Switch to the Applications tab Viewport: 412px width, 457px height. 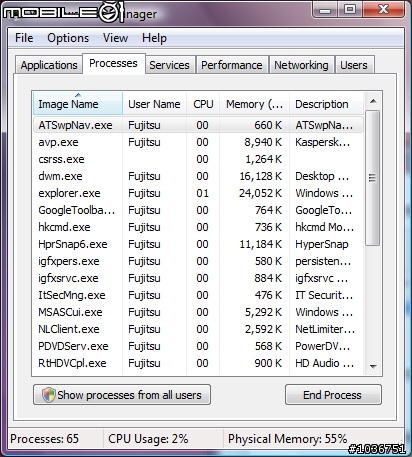click(49, 65)
